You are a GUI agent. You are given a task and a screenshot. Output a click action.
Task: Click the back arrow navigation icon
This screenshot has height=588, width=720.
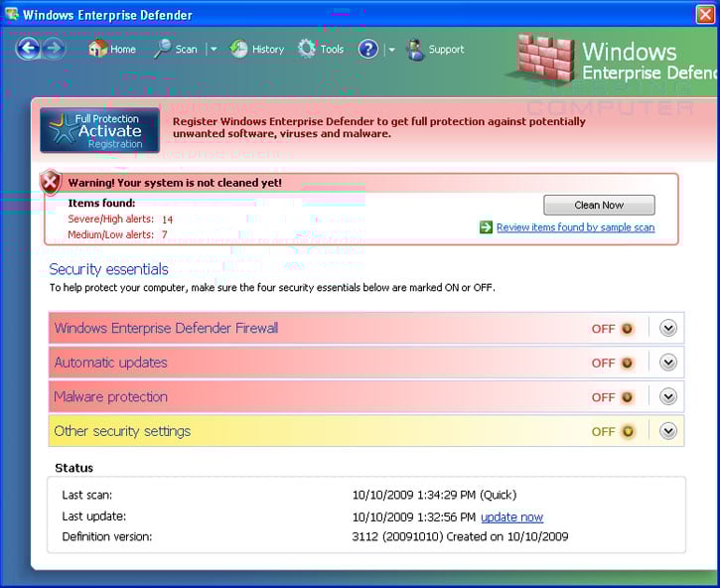click(28, 49)
